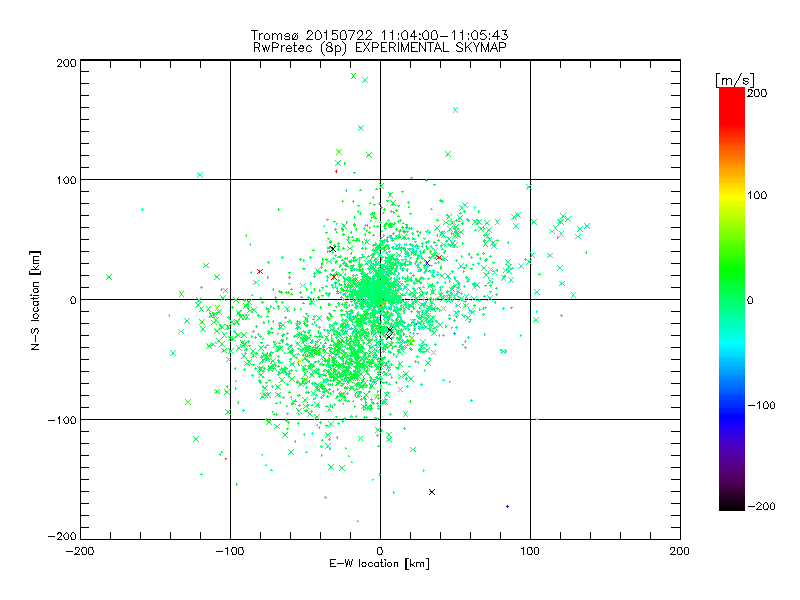Click the "E-W location [km]" axis label
The width and height of the screenshot is (800, 600).
coord(379,564)
